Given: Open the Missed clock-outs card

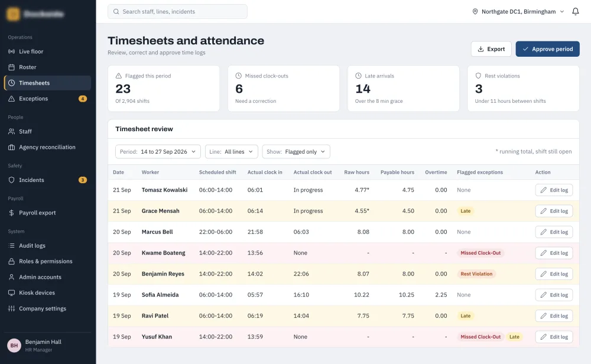Looking at the screenshot, I should 284,89.
